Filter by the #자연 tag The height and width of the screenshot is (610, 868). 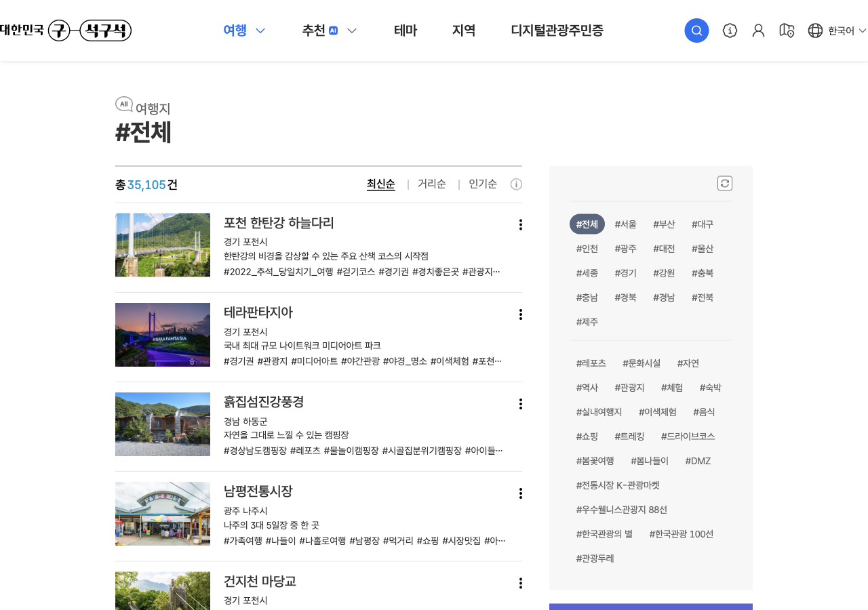[688, 363]
